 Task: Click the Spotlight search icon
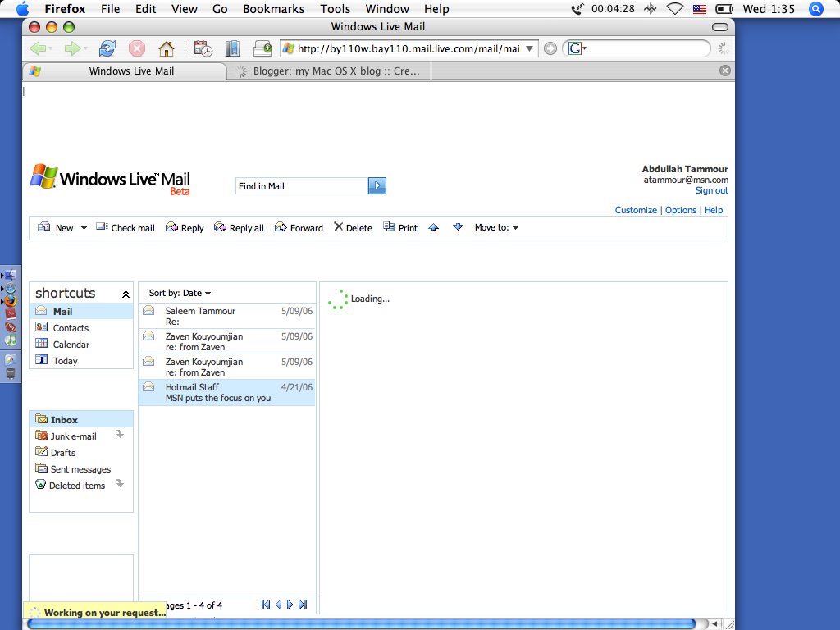816,9
